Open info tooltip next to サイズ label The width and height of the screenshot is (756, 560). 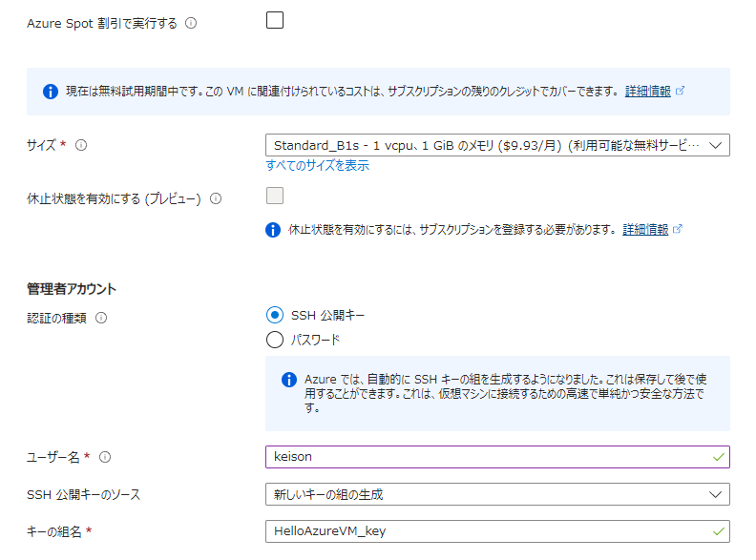pyautogui.click(x=81, y=145)
